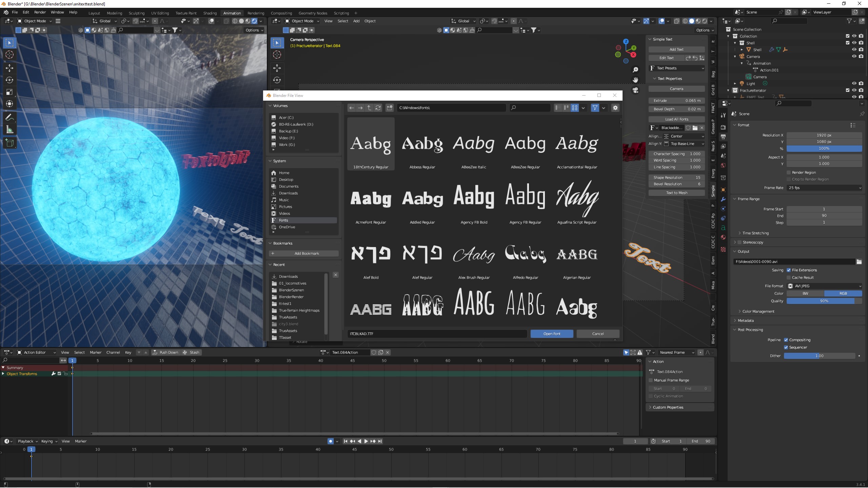Click the Annotate pencil tool
This screenshot has width=868, height=488.
9,117
